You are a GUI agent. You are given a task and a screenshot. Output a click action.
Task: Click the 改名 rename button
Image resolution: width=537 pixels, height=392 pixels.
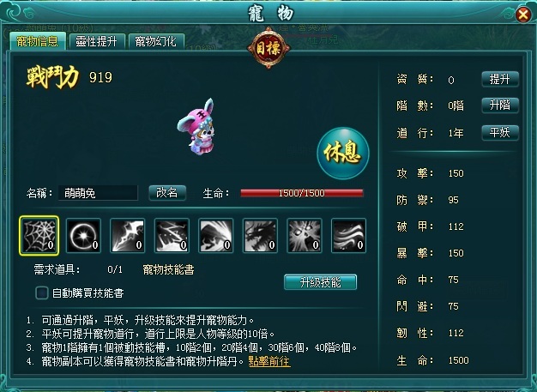[167, 193]
